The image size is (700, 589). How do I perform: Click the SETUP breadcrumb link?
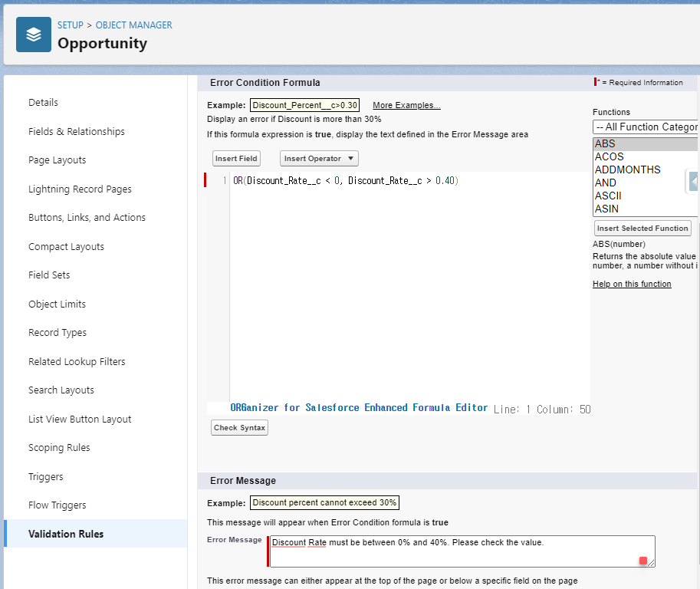pyautogui.click(x=70, y=25)
